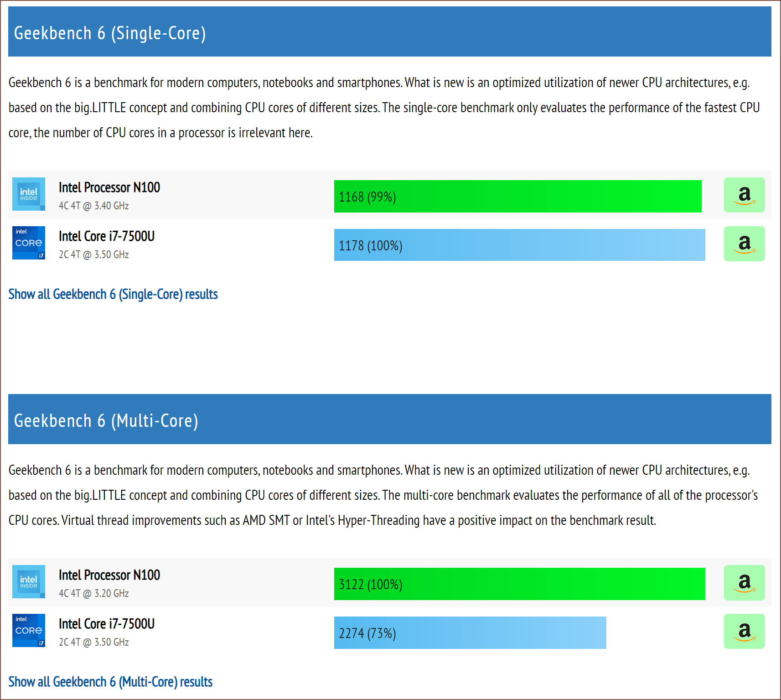The image size is (781, 700).
Task: Open Intel Core i7-7500U in the Multi-Core results
Action: click(x=107, y=624)
